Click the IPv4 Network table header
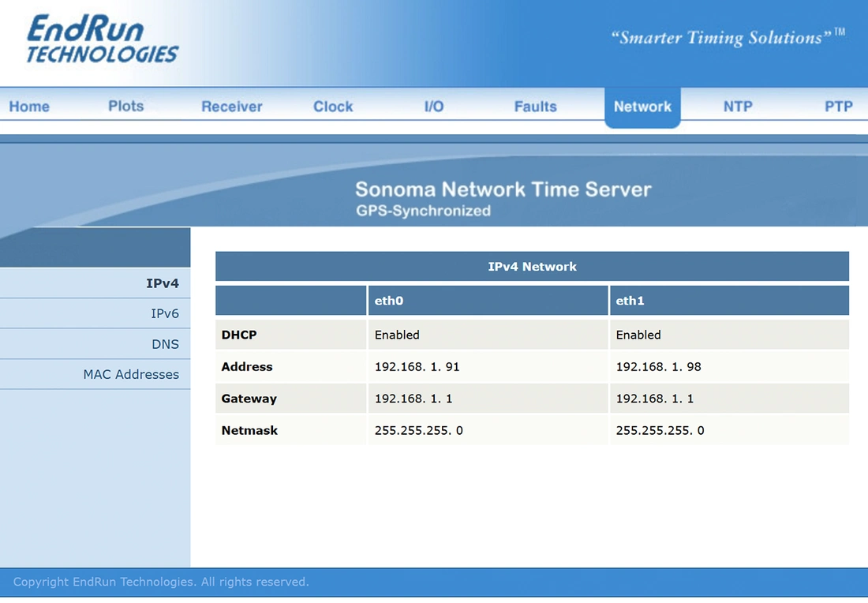 pyautogui.click(x=532, y=266)
